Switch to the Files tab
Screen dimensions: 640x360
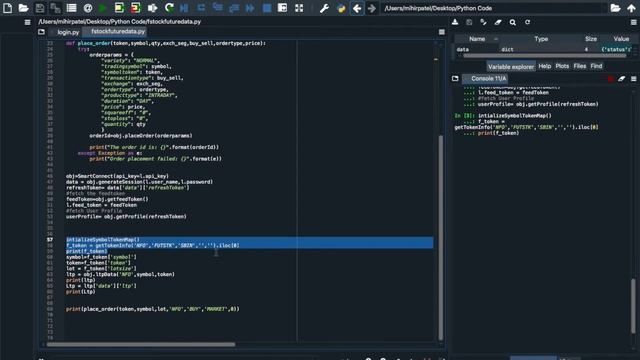[x=580, y=66]
